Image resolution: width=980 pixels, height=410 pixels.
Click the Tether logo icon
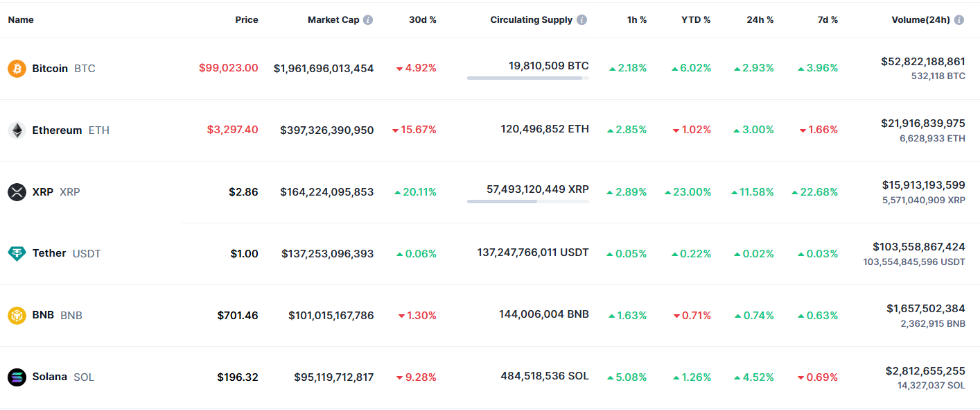tap(16, 253)
